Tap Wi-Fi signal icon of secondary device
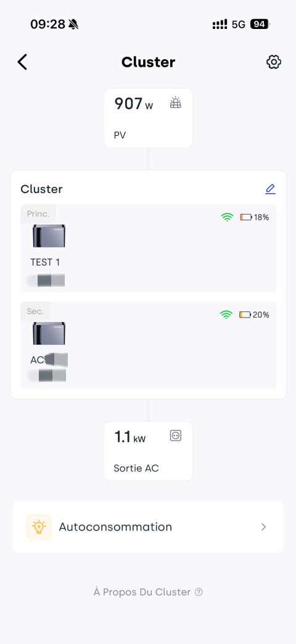The height and width of the screenshot is (644, 296). point(226,315)
